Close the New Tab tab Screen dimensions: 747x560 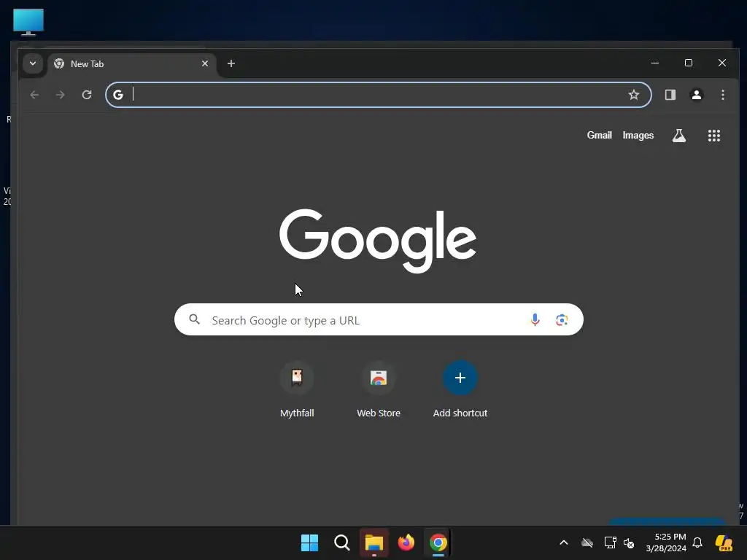[x=205, y=63]
